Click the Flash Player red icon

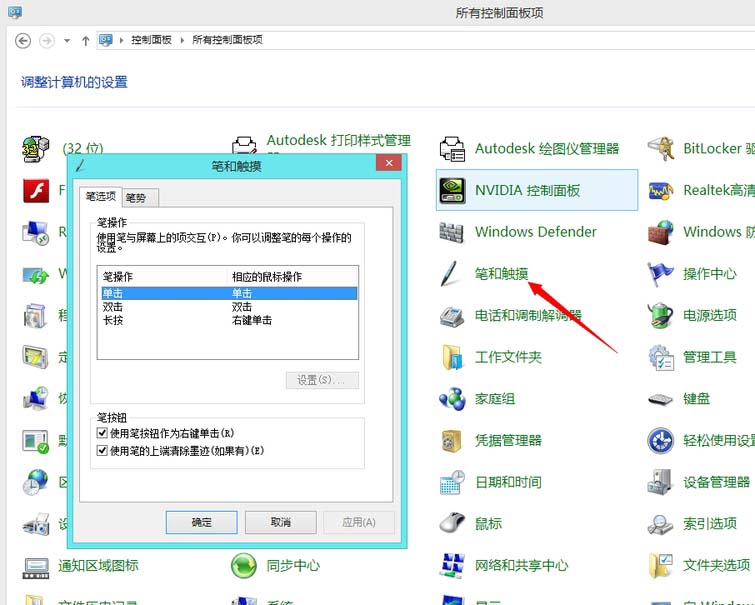[36, 190]
